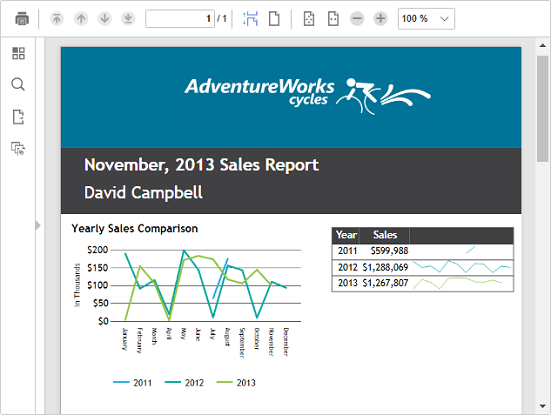
Task: Zoom in with the plus button
Action: 381,19
